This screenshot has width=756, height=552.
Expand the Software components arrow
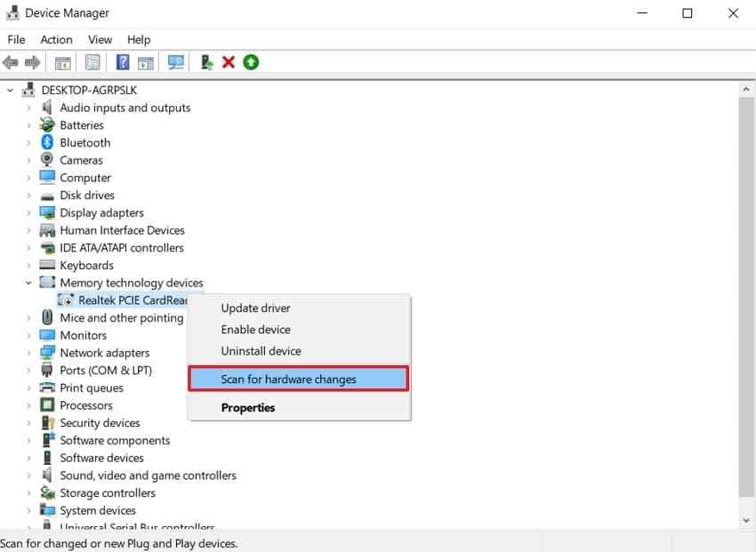28,440
